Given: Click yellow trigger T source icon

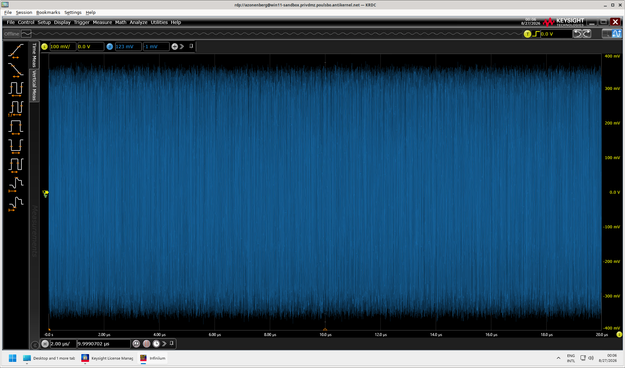Looking at the screenshot, I should (527, 34).
